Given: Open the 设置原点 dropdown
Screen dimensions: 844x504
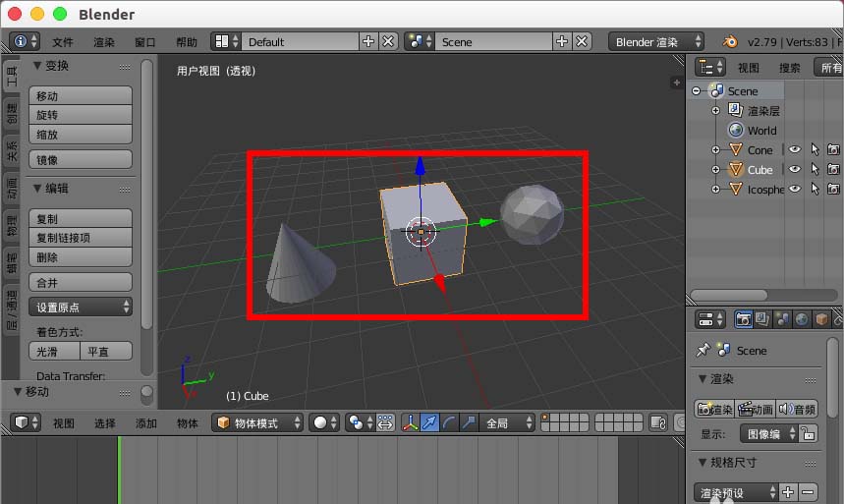Looking at the screenshot, I should pyautogui.click(x=81, y=307).
